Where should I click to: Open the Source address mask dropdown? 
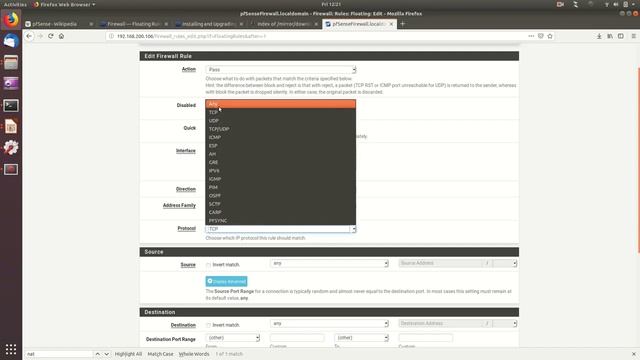coord(504,263)
